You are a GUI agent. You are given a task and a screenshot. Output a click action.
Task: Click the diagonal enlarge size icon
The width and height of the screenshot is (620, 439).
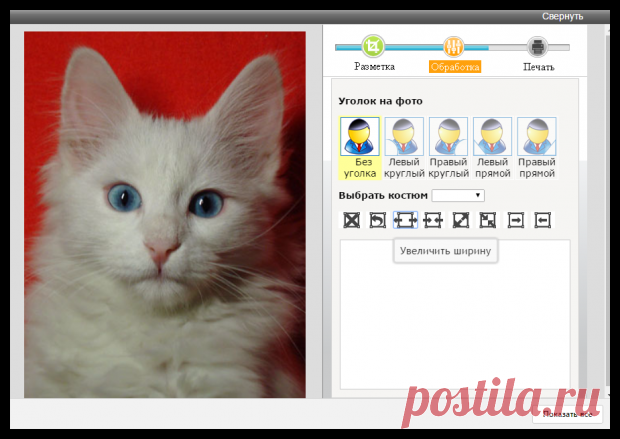[461, 220]
